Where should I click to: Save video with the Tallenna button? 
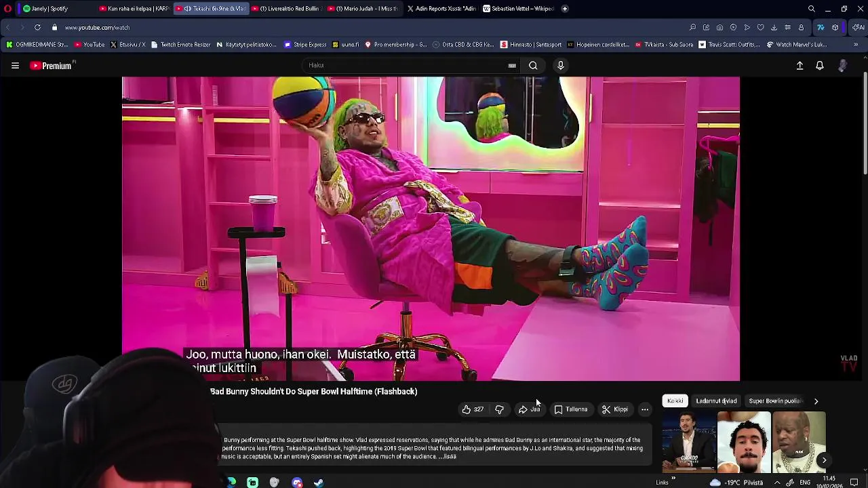[570, 409]
